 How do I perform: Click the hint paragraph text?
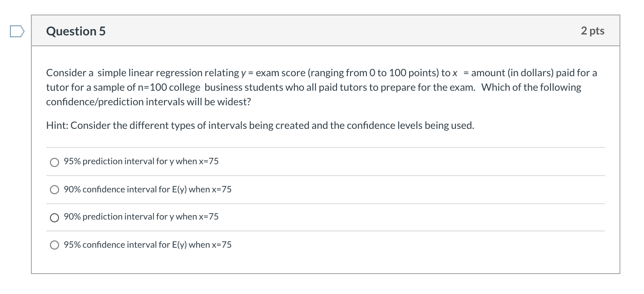pos(260,125)
